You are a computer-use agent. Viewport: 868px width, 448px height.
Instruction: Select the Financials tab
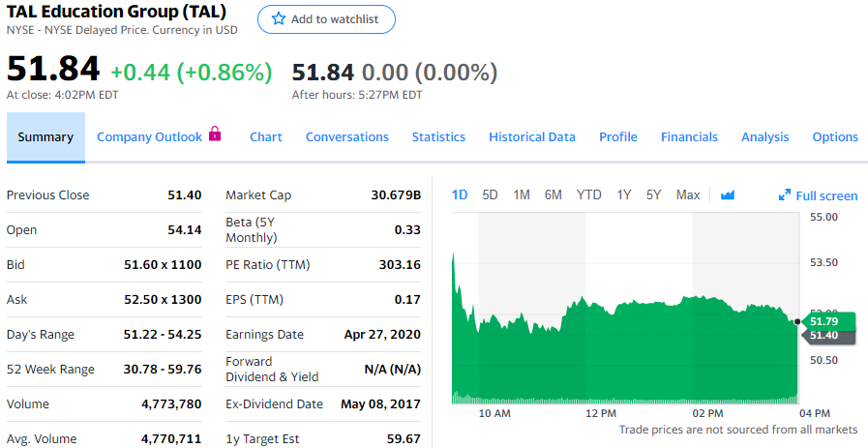click(689, 137)
